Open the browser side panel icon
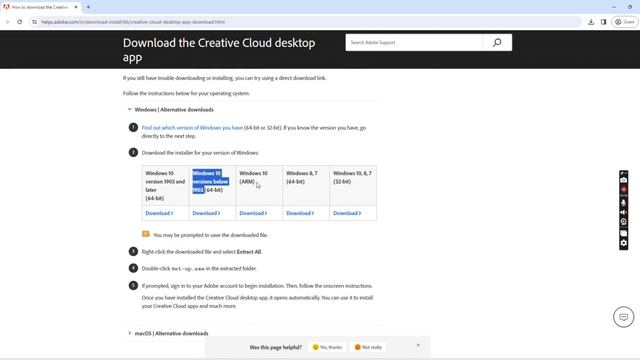 click(603, 22)
